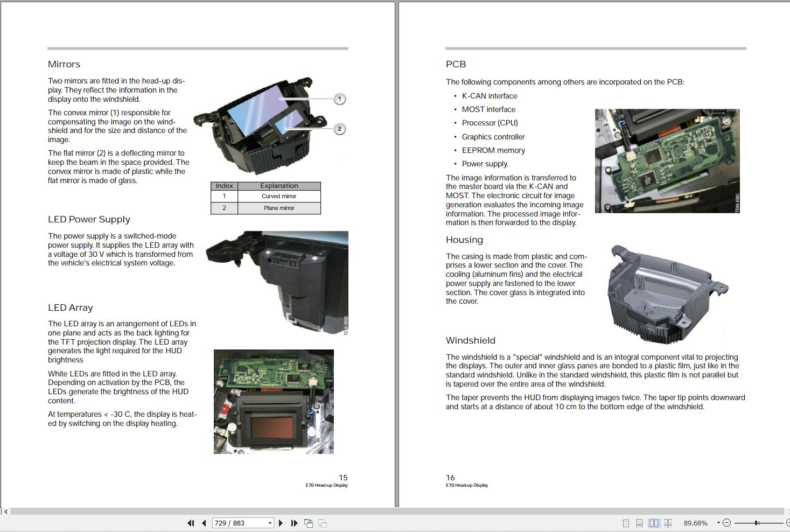Zoom out with the minus icon
The image size is (790, 532).
click(x=727, y=523)
